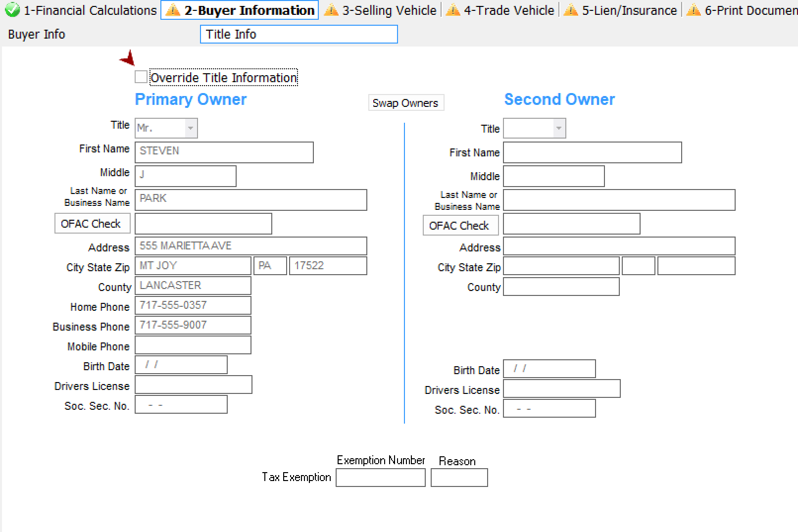This screenshot has width=798, height=532.
Task: Click warning icon beside 3-Selling Vehicle
Action: 331,10
